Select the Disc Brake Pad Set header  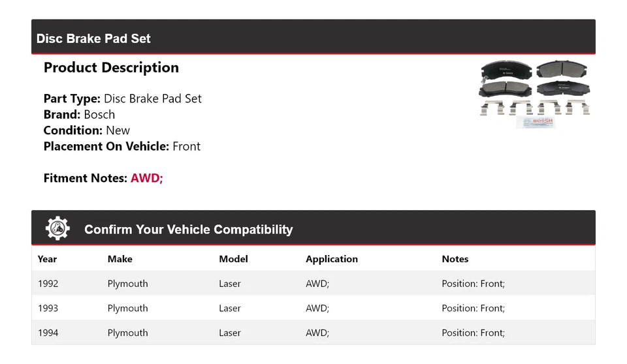(93, 38)
